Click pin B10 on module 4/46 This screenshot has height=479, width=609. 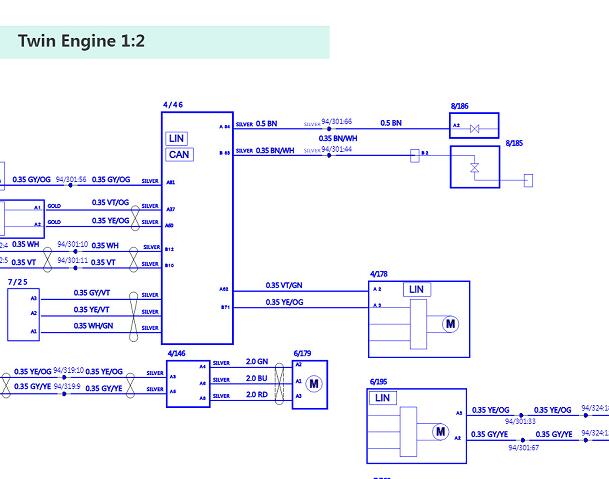pyautogui.click(x=169, y=266)
